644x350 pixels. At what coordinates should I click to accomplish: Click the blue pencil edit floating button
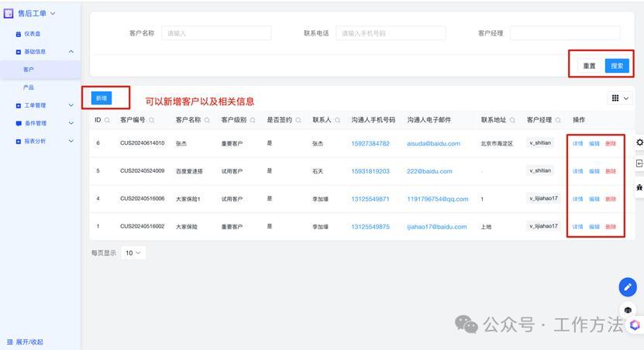point(627,287)
